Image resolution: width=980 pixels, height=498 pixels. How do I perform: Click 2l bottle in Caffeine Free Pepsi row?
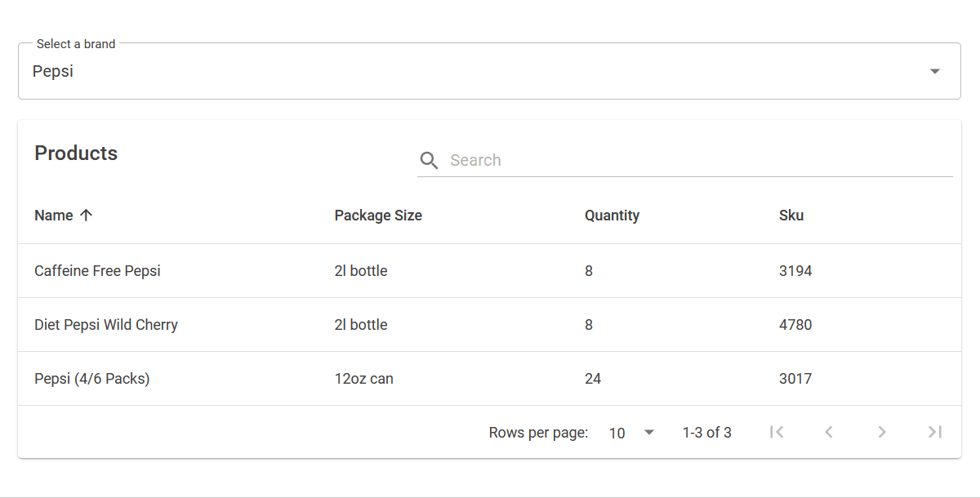pos(361,271)
